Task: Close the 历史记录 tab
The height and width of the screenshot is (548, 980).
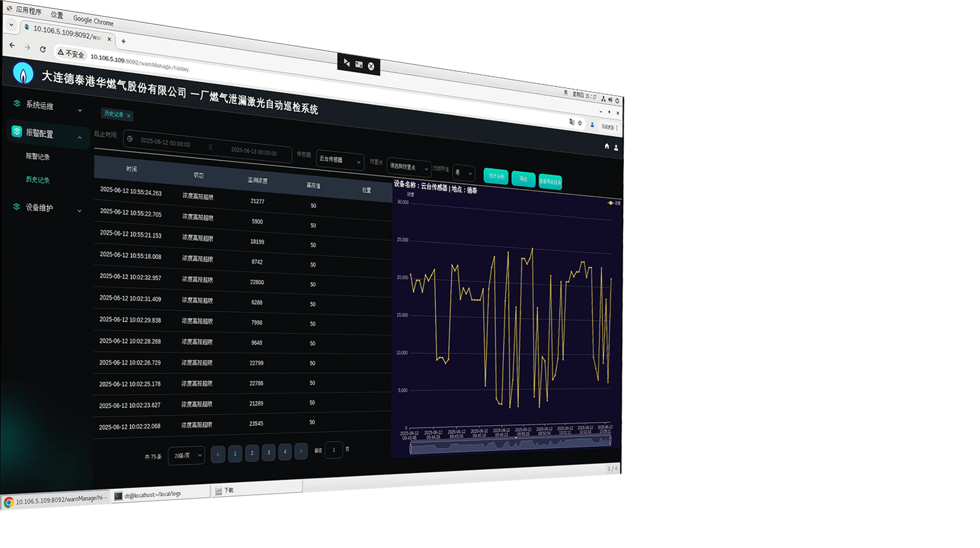Action: (x=128, y=116)
